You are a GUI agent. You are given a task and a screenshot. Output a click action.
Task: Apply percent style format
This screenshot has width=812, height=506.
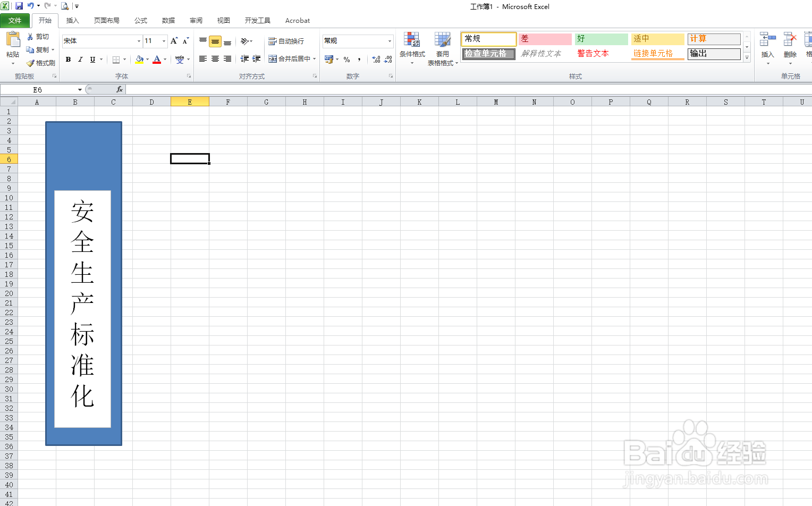(x=347, y=60)
